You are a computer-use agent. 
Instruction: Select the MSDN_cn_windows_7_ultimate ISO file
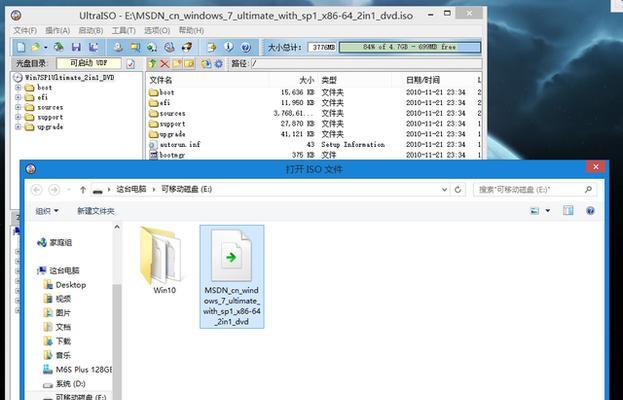click(x=232, y=277)
